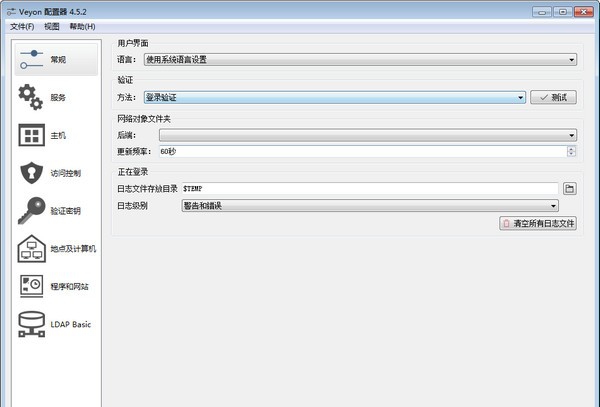The width and height of the screenshot is (600, 407).
Task: Open the LDAP Basic page
Action: (56, 324)
